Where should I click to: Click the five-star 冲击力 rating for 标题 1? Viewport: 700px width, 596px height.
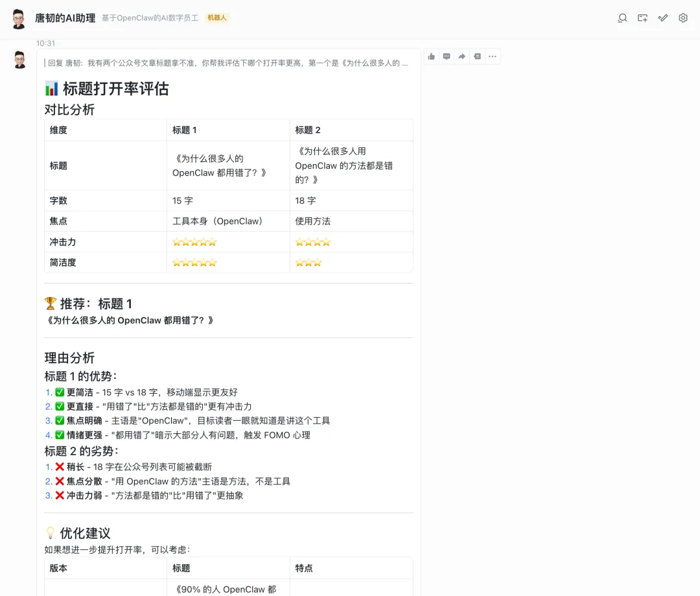(194, 242)
